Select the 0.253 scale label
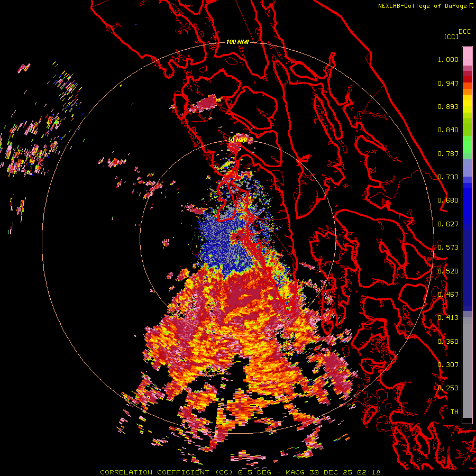476x476 pixels. [x=448, y=388]
